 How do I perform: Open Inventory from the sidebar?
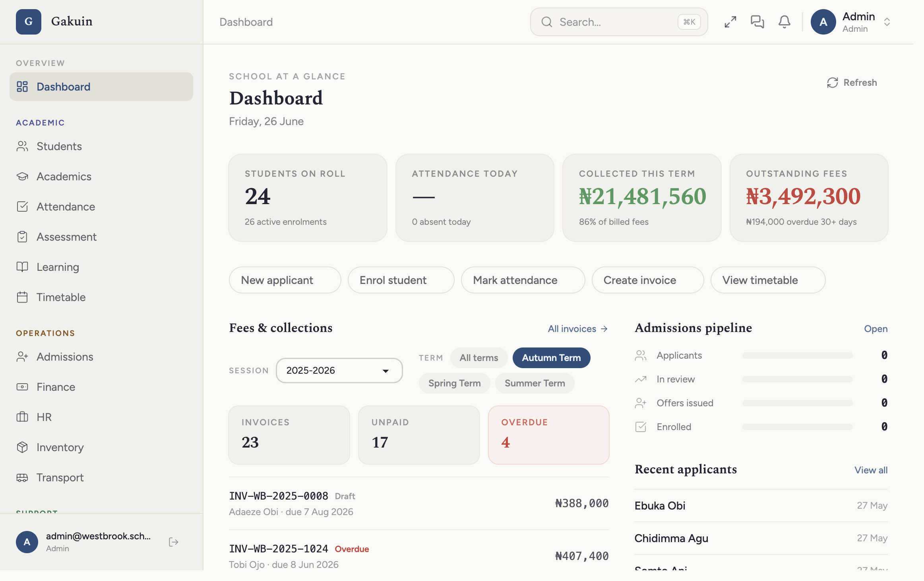tap(101, 447)
